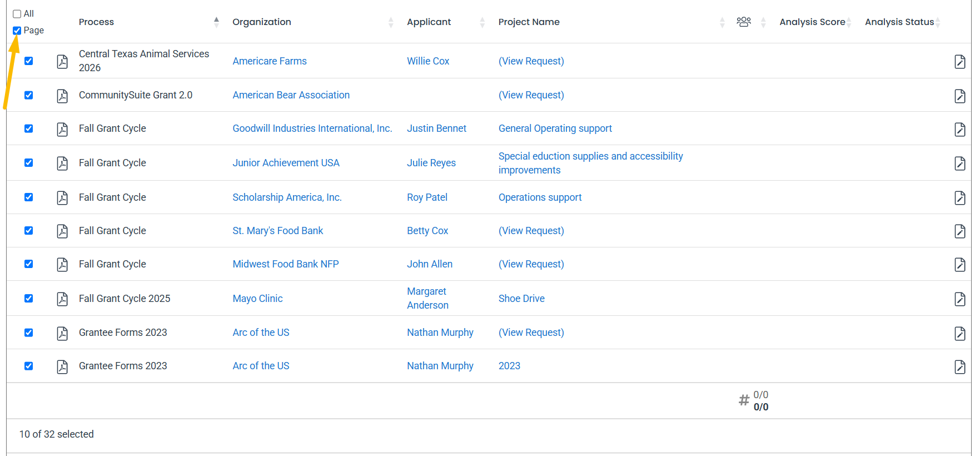Open the General Operating support project link
The height and width of the screenshot is (456, 980).
click(x=555, y=128)
